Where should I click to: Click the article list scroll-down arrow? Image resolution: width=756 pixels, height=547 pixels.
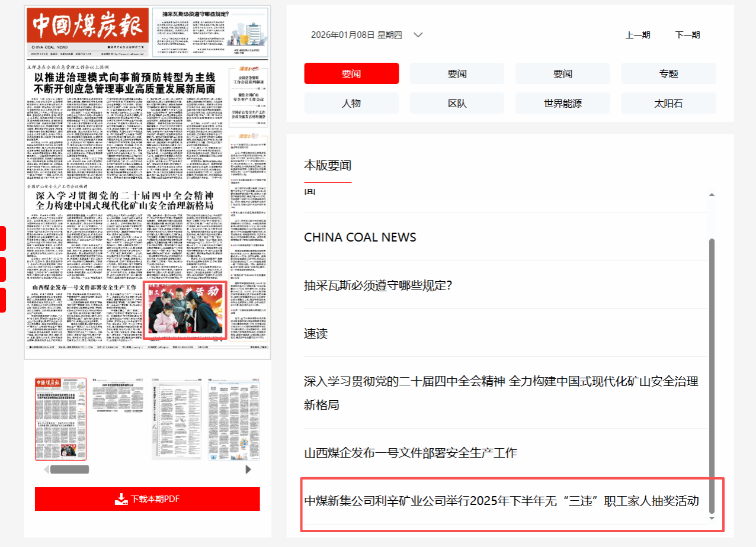712,519
